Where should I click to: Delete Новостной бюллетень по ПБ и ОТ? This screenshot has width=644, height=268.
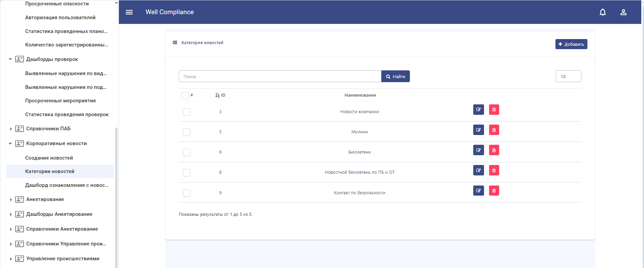(x=494, y=170)
